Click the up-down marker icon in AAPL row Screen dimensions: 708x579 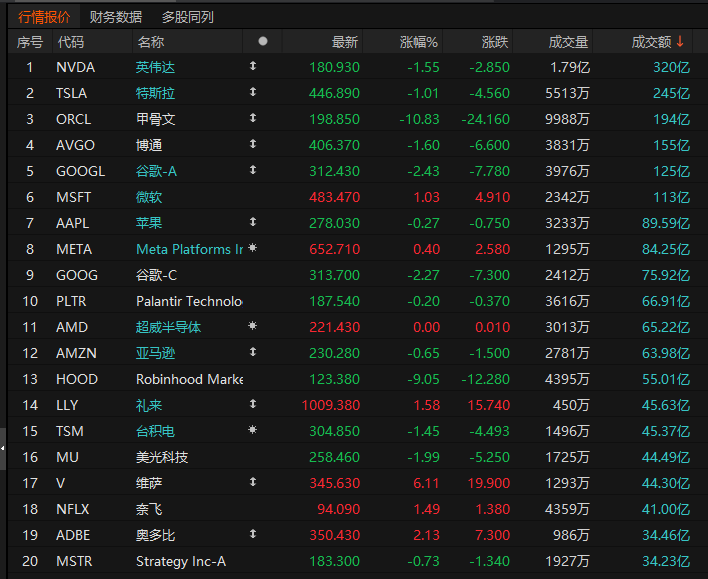(253, 222)
